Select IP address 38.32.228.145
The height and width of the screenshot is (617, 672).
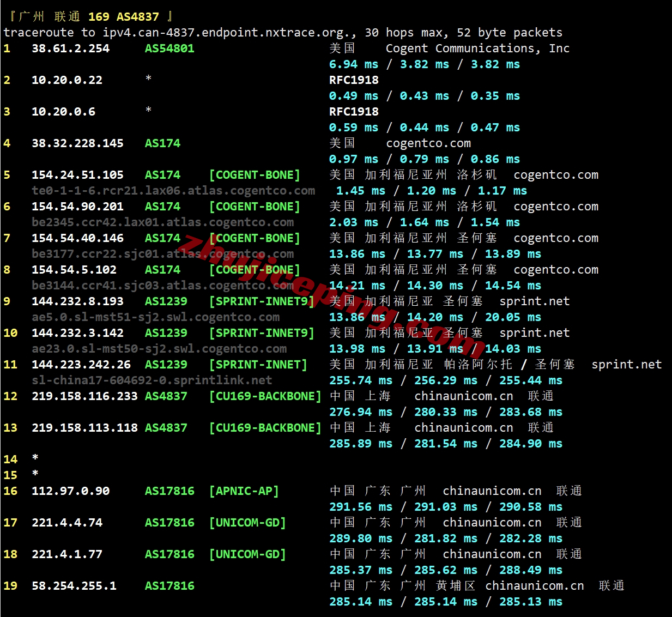(x=78, y=143)
